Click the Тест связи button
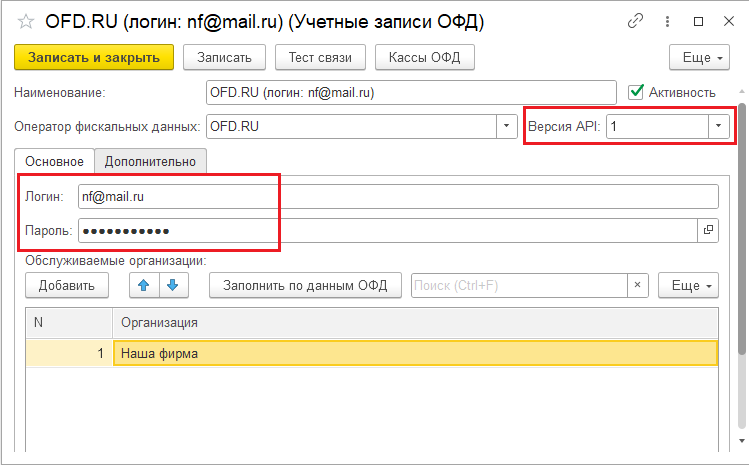749x465 pixels. pyautogui.click(x=320, y=57)
